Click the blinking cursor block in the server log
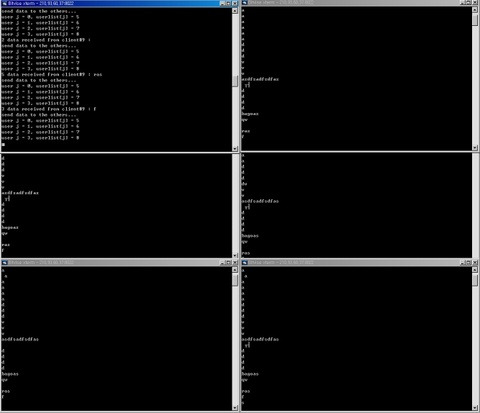480x413 pixels. pos(3,144)
